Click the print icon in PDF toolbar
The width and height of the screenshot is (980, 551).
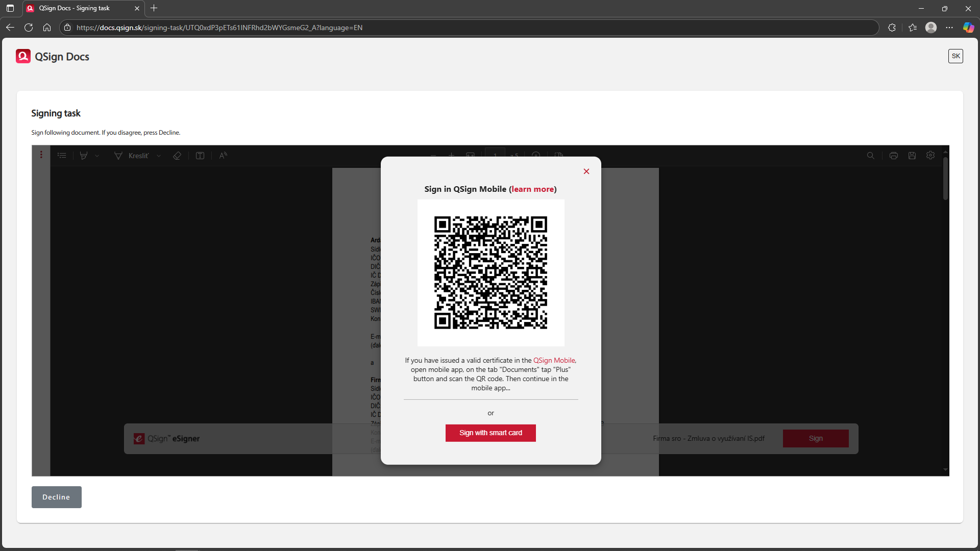click(894, 156)
